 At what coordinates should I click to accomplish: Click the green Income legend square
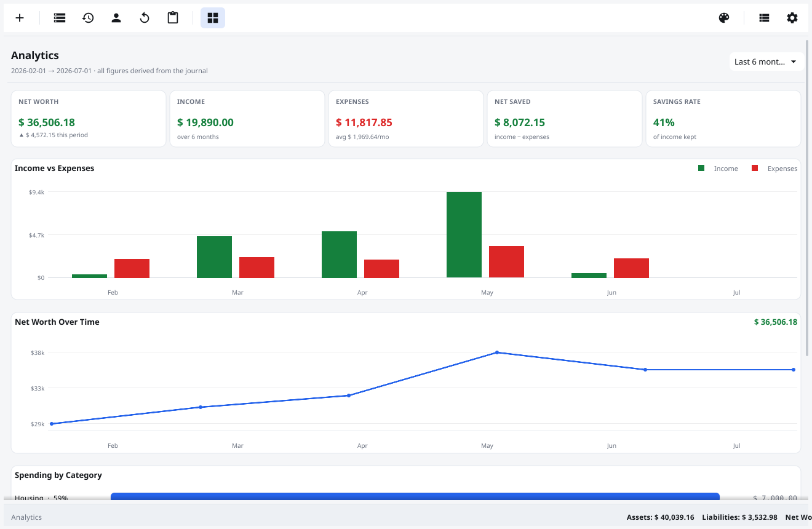coord(701,168)
